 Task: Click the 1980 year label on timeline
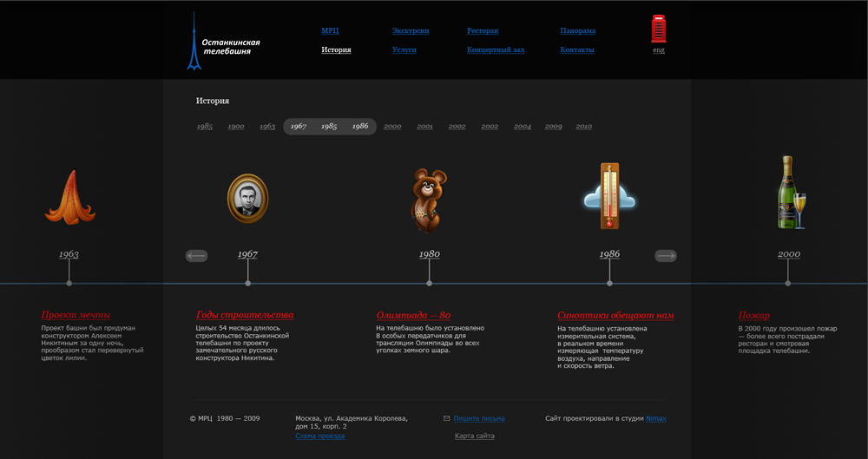click(x=429, y=254)
